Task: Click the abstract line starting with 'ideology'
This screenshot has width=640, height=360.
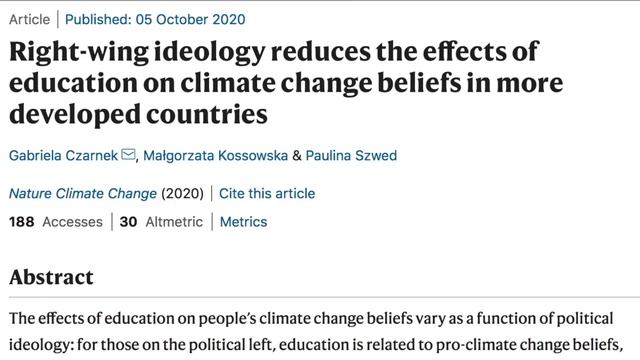Action: click(315, 345)
